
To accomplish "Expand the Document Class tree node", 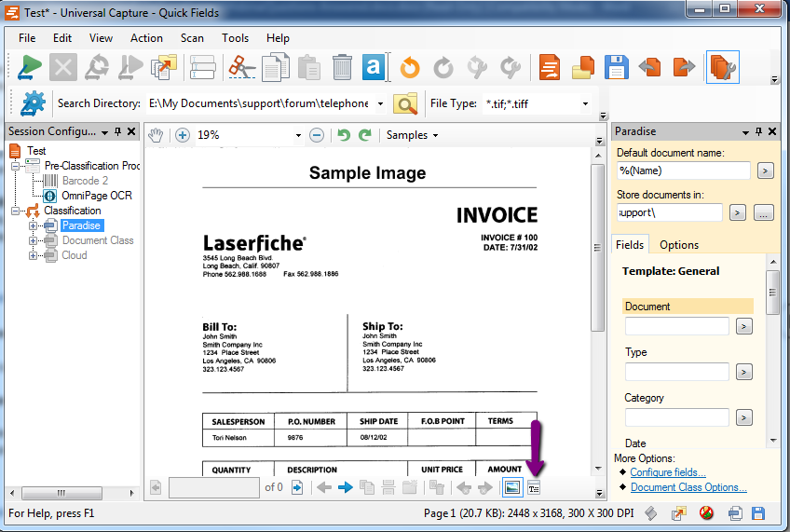I will [33, 240].
